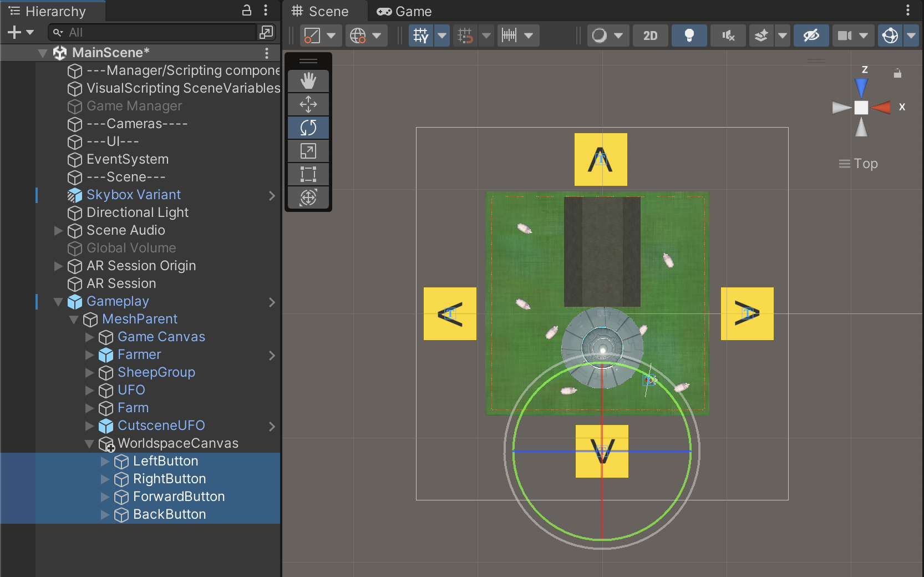Open the MainScene options menu
The image size is (924, 577).
pos(267,53)
